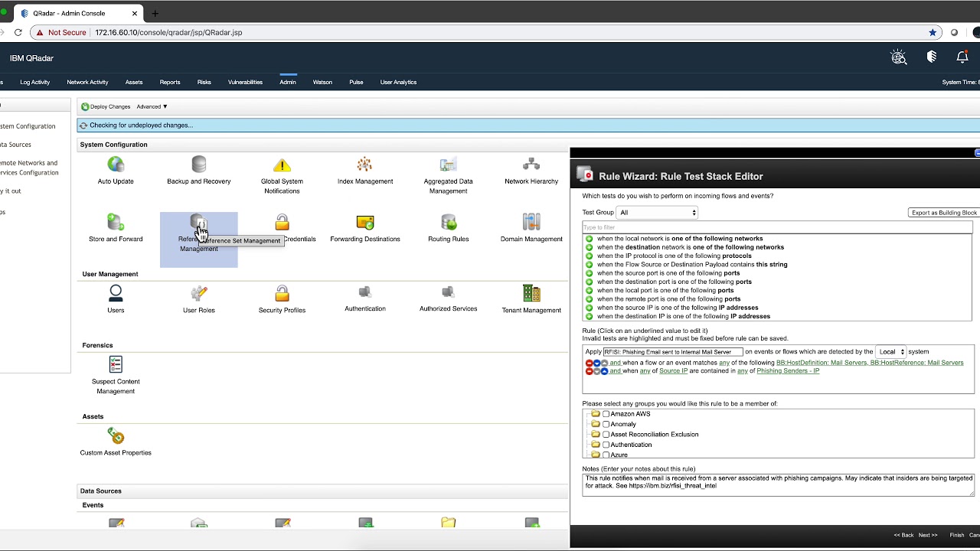Add the local network test with plus icon
The height and width of the screenshot is (551, 980).
(589, 239)
